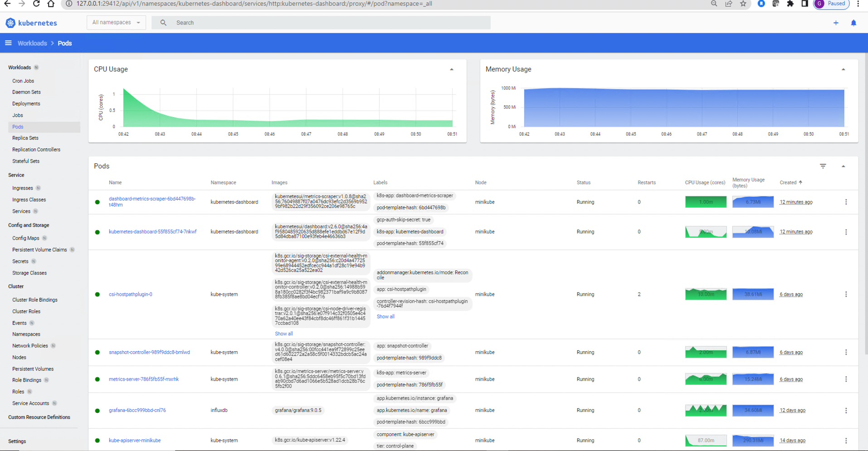The image size is (868, 451).
Task: Open actions menu for dashboard-metrics-scraper pod
Action: [846, 202]
